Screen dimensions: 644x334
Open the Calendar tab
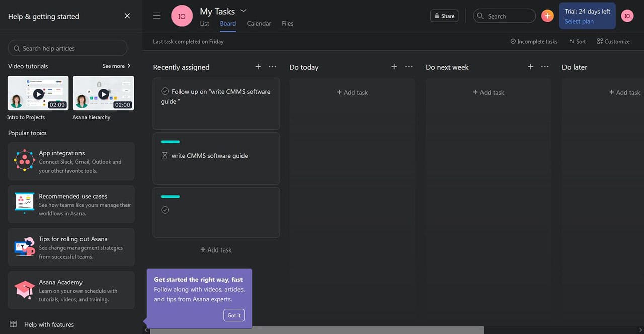click(x=259, y=23)
